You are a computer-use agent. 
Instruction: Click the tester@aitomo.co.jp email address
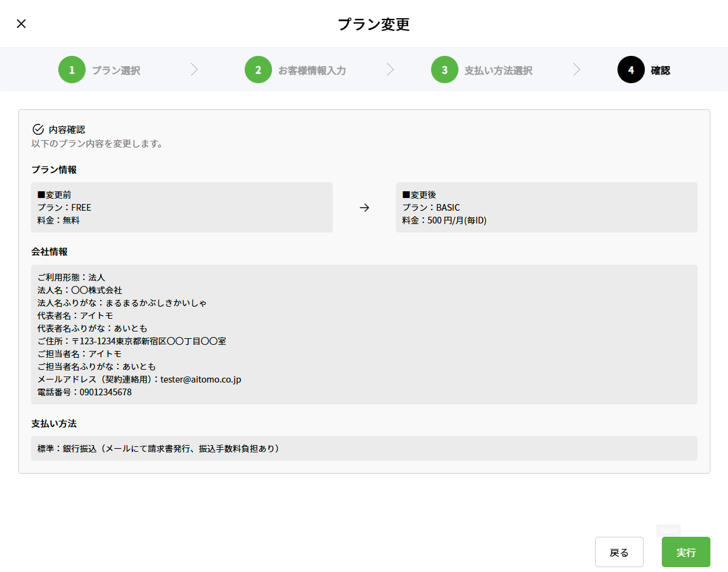[201, 380]
